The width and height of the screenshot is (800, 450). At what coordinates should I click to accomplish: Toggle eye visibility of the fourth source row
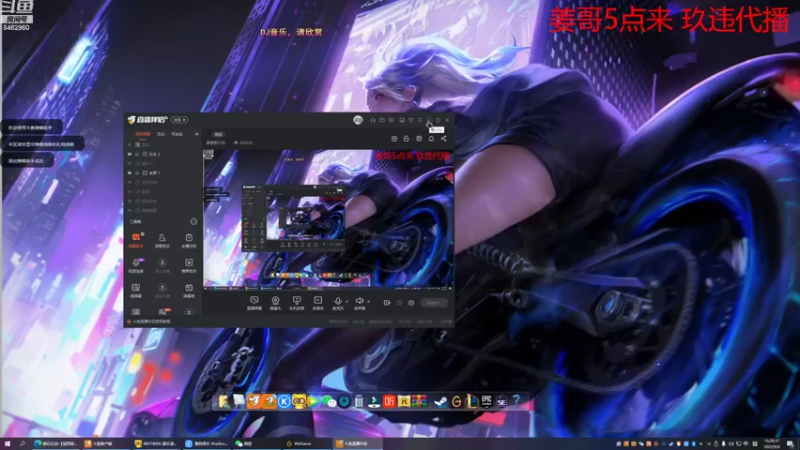(130, 173)
